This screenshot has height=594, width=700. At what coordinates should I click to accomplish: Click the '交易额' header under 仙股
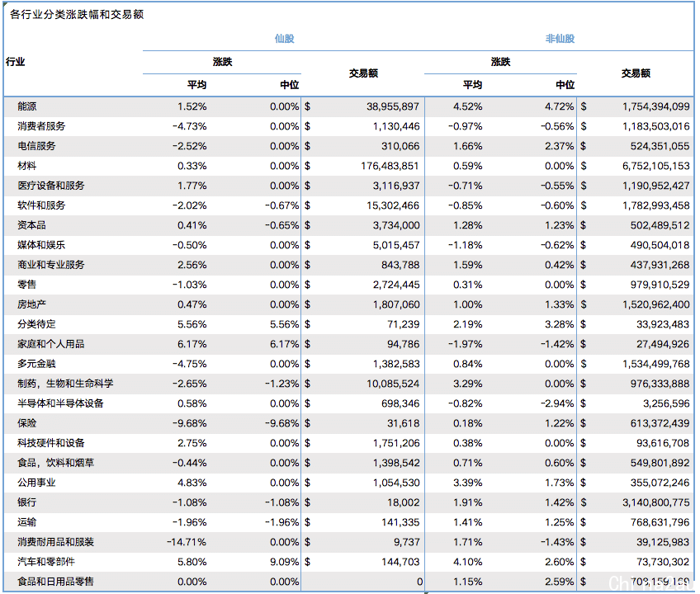(363, 73)
